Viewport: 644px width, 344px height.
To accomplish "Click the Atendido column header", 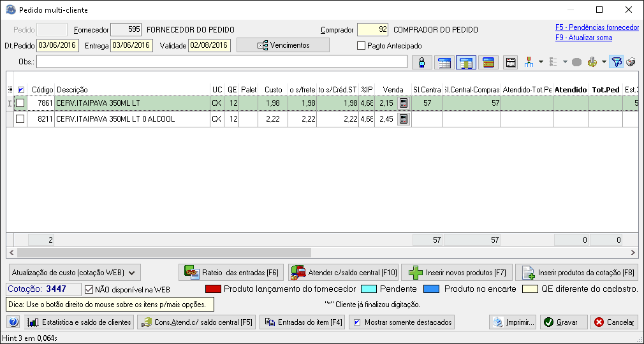I will (571, 89).
